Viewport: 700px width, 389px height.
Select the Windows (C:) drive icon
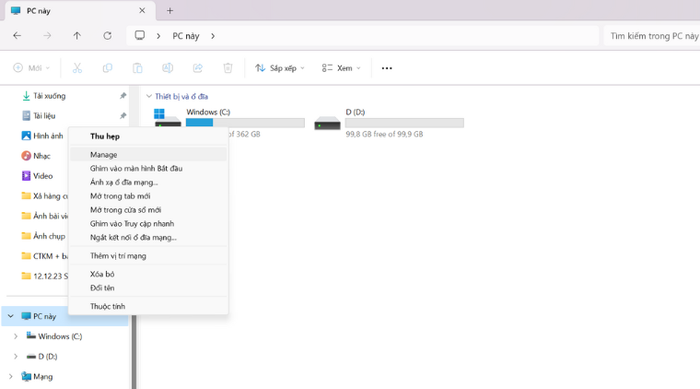[167, 118]
